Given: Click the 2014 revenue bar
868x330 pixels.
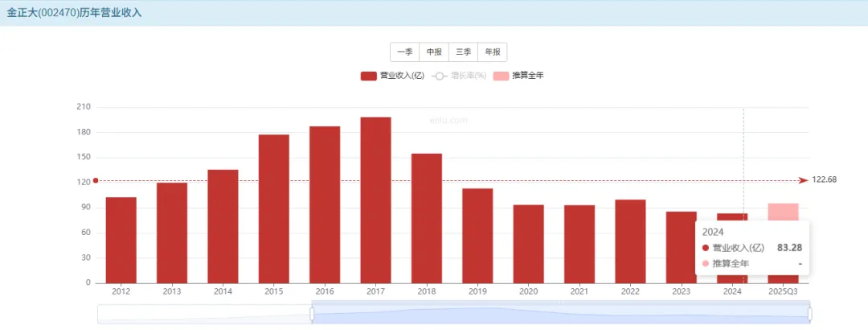Looking at the screenshot, I should (223, 226).
